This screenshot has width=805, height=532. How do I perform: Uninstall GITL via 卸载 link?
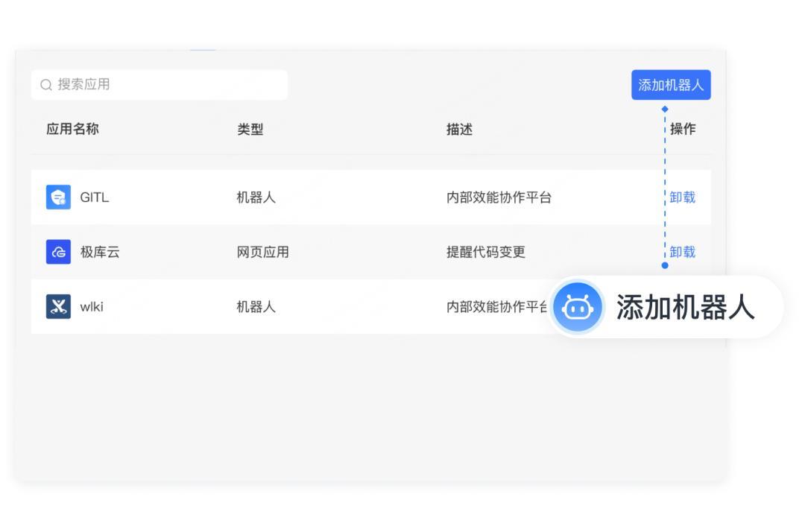coord(682,197)
